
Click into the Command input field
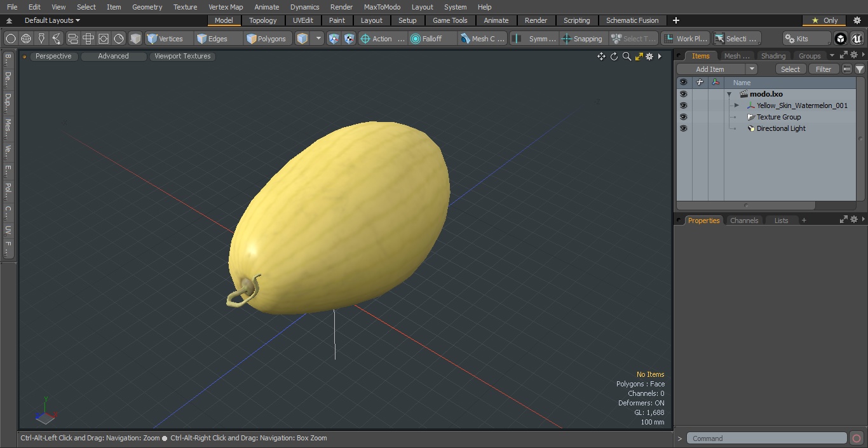(766, 438)
